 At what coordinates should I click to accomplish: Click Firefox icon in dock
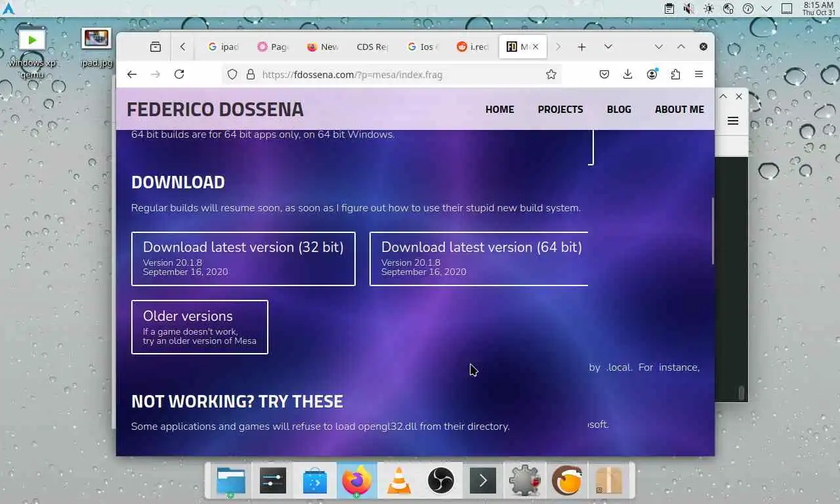point(357,482)
